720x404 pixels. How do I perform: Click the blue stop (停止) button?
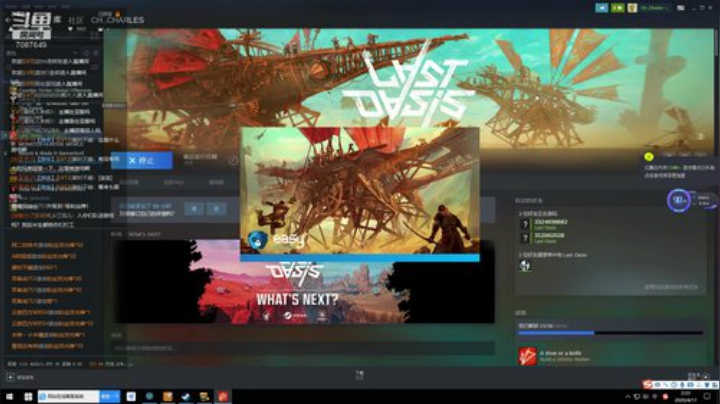(x=142, y=160)
